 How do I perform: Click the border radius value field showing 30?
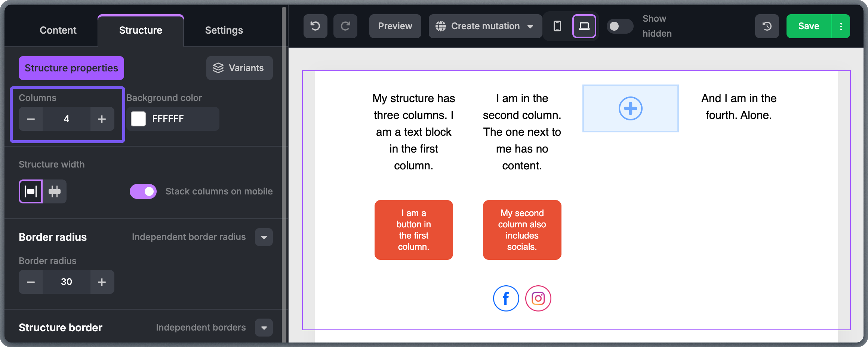(x=67, y=282)
